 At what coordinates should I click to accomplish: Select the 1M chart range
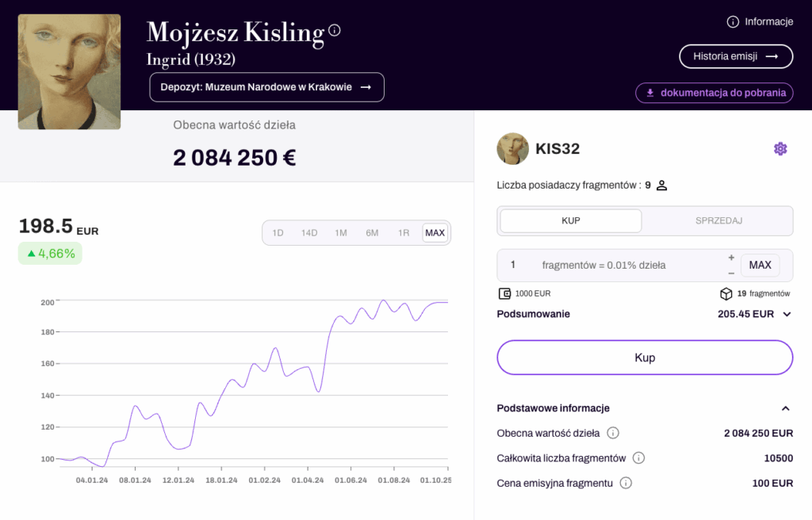tap(341, 233)
